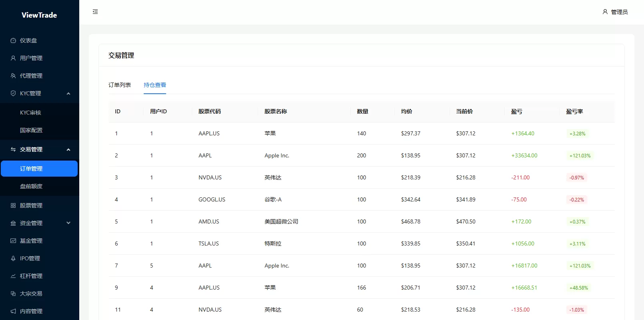Viewport: 644px width, 320px height.
Task: Select the 持仓查看 tab
Action: pos(155,85)
